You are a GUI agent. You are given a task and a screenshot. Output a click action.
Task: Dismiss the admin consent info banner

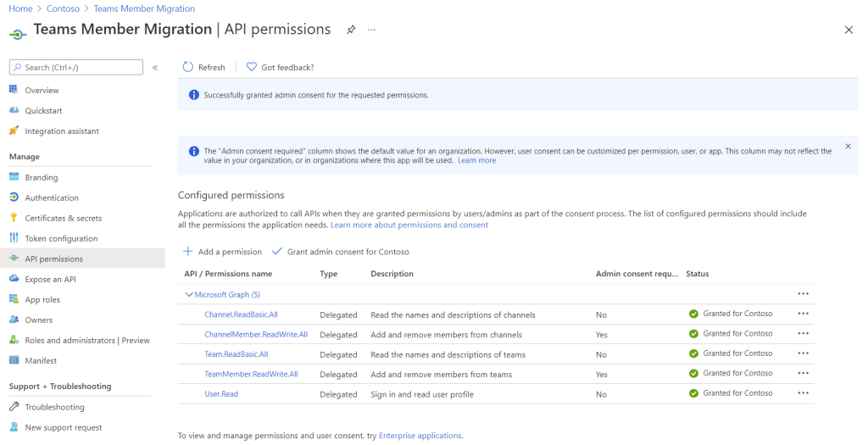848,146
